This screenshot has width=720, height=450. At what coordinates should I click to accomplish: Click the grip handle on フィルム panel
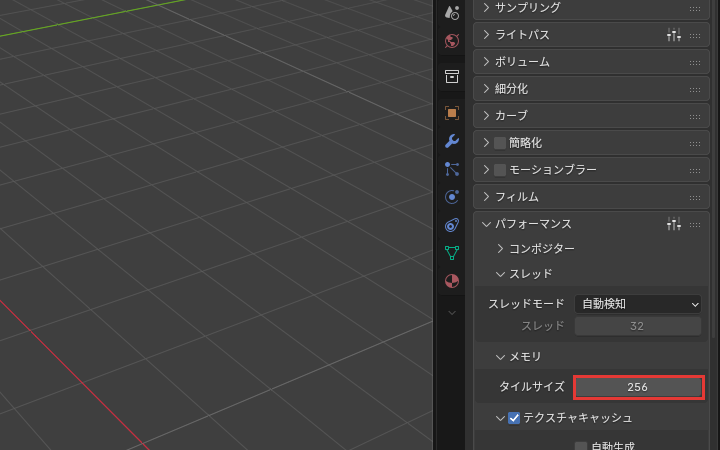(x=695, y=198)
